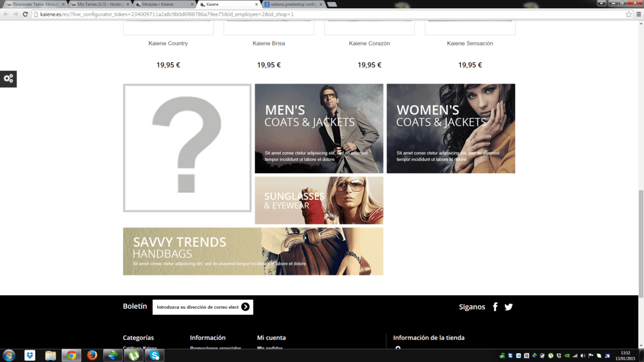Screen dimensions: 644x362
Task: Open uTorrent from the taskbar
Action: (134, 356)
